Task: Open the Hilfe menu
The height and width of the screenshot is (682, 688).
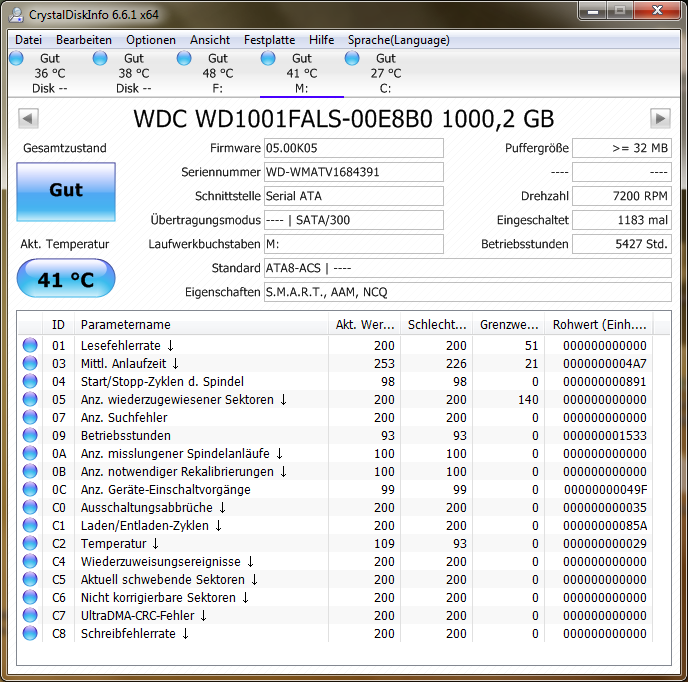Action: [x=321, y=40]
